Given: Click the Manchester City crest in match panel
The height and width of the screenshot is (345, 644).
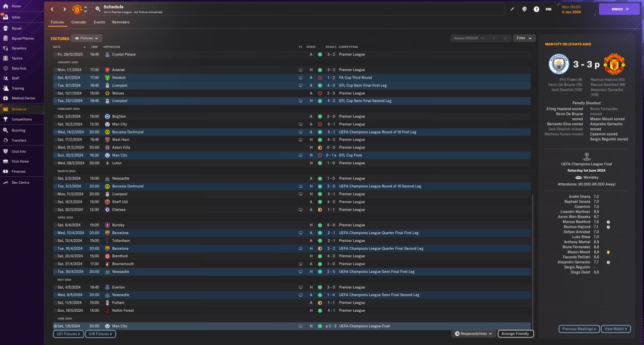Looking at the screenshot, I should 558,64.
